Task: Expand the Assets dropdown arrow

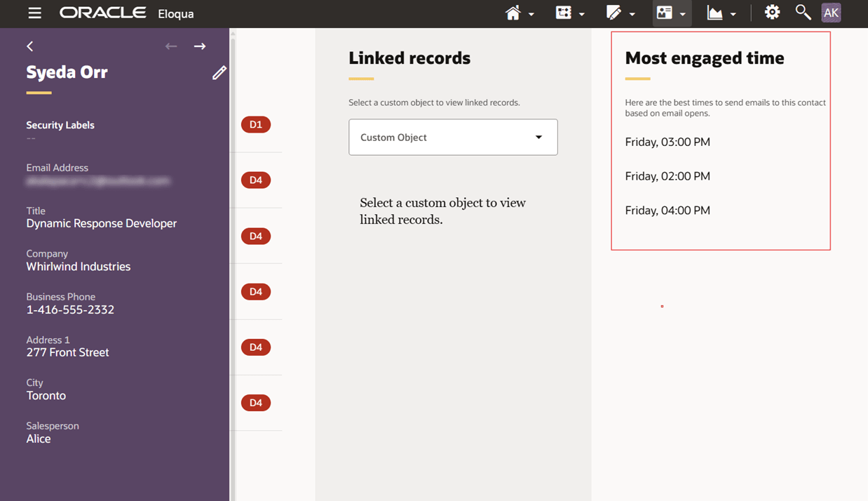Action: [x=632, y=15]
